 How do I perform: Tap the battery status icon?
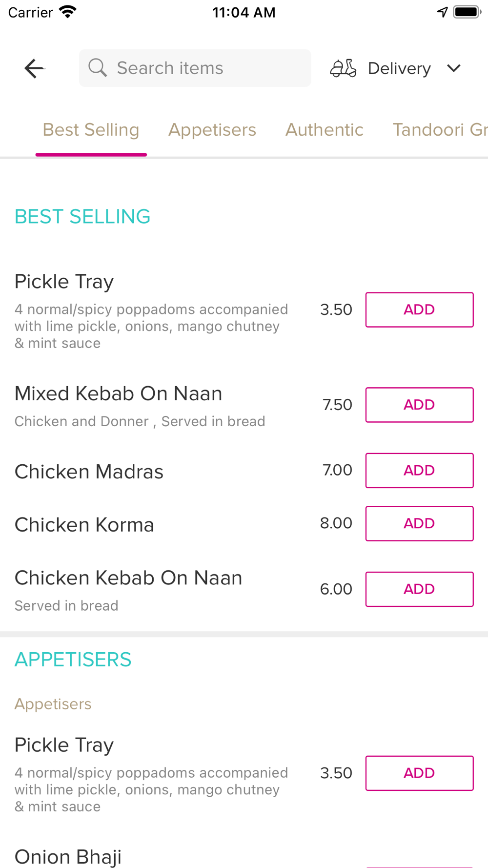[467, 12]
